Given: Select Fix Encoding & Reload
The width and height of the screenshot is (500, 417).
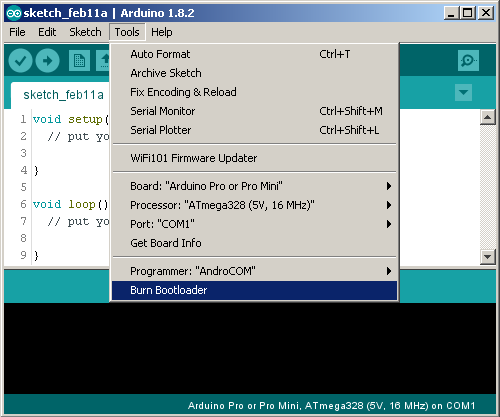Looking at the screenshot, I should 254,92.
